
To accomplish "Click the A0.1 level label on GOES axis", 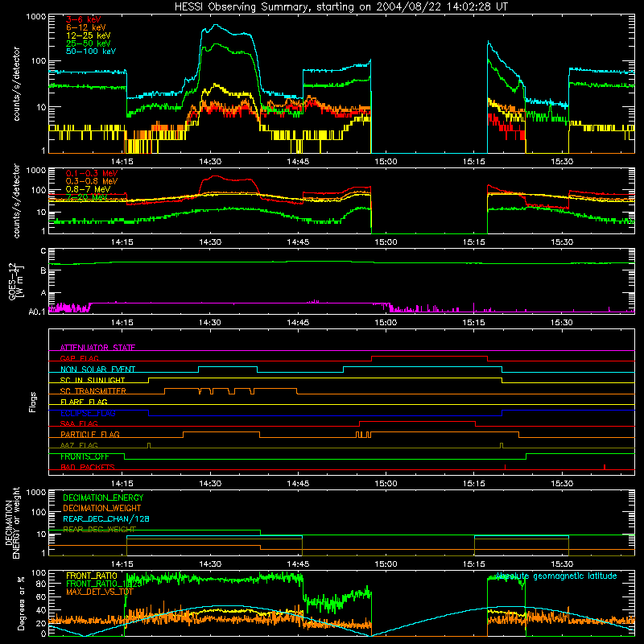I will coord(37,312).
